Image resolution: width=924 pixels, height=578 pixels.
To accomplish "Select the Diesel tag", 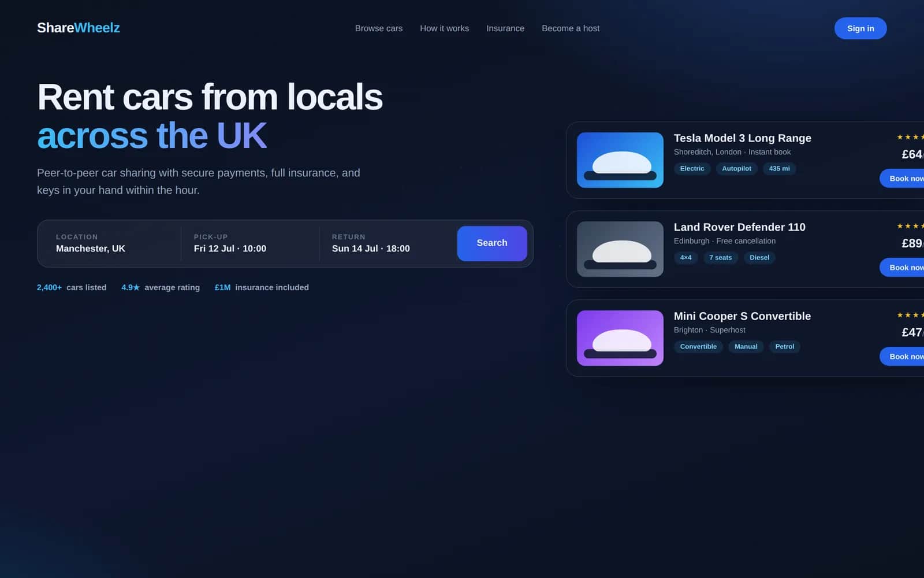I will [x=759, y=258].
